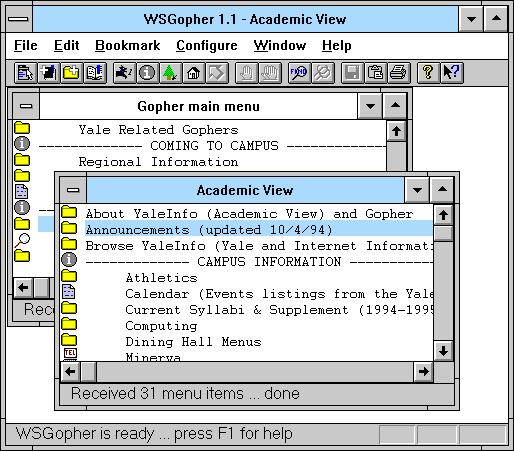Maximize the Academic View child window
514x451 pixels.
tap(442, 190)
